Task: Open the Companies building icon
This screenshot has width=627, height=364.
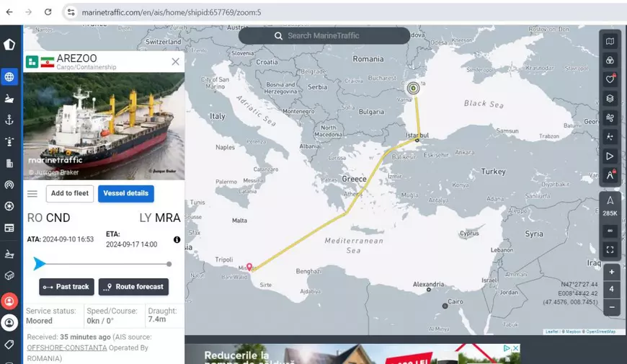Action: click(9, 163)
